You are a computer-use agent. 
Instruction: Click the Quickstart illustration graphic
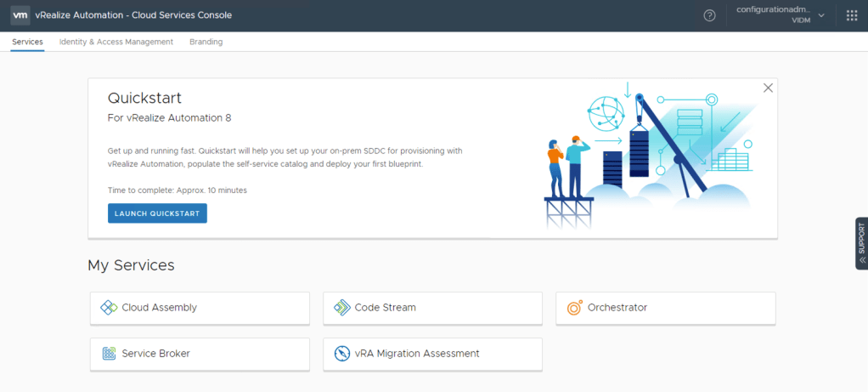click(650, 156)
